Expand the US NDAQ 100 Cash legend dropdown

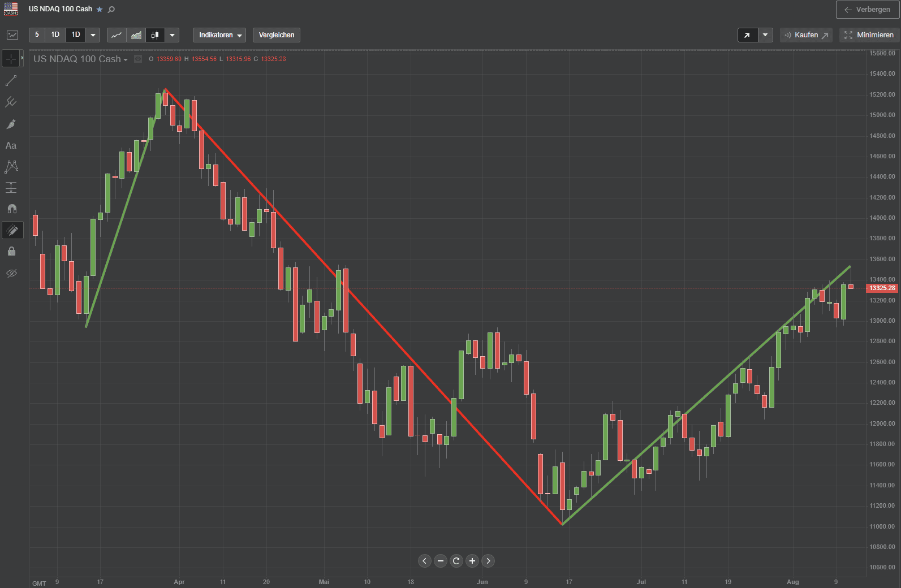tap(125, 59)
